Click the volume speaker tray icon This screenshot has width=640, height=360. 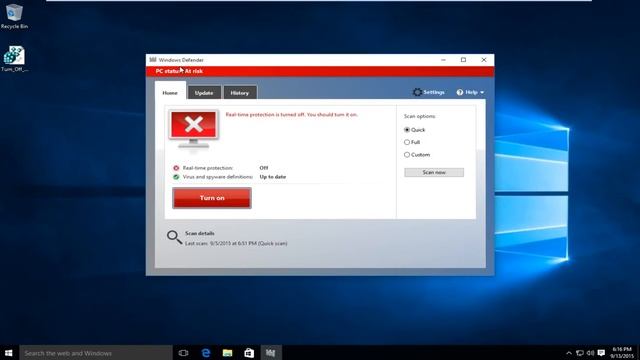[x=590, y=353]
